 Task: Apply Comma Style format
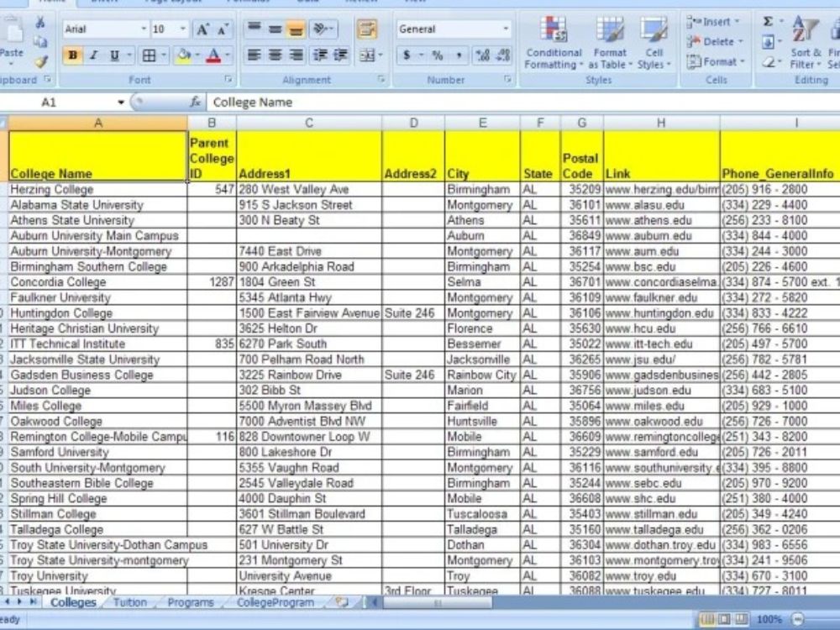(x=458, y=55)
